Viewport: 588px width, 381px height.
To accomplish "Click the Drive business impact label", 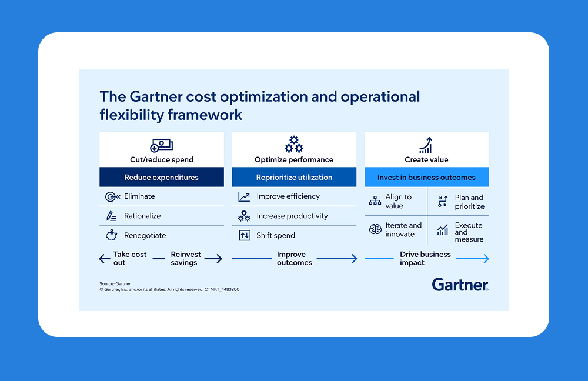I will [425, 258].
